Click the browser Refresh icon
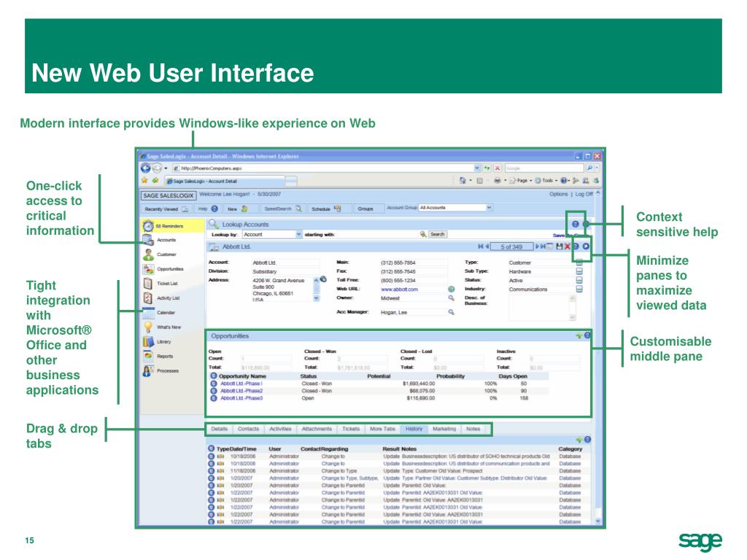747x560 pixels. point(487,168)
